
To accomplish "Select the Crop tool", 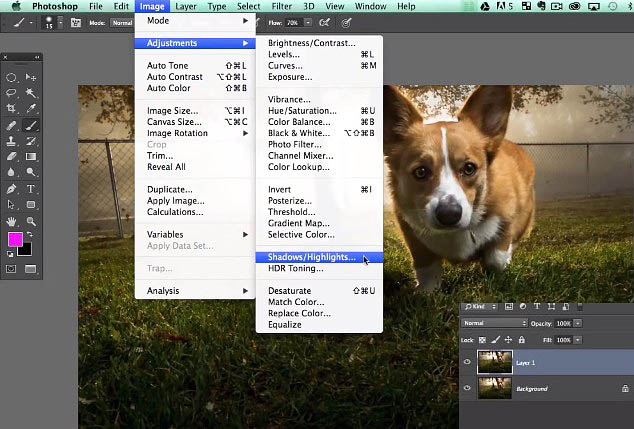I will (11, 108).
